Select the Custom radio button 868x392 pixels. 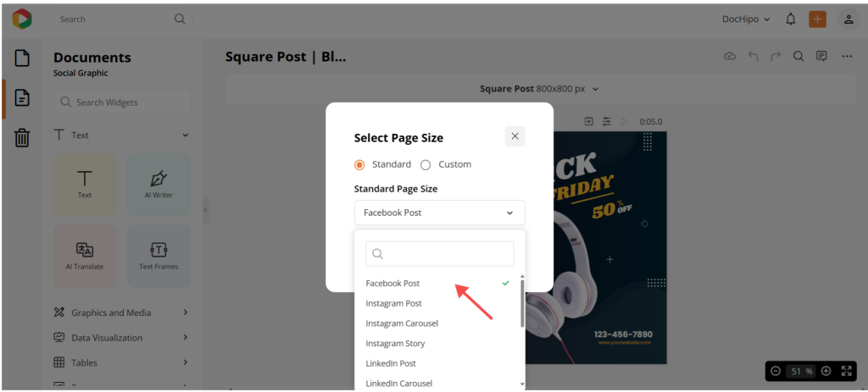point(426,165)
